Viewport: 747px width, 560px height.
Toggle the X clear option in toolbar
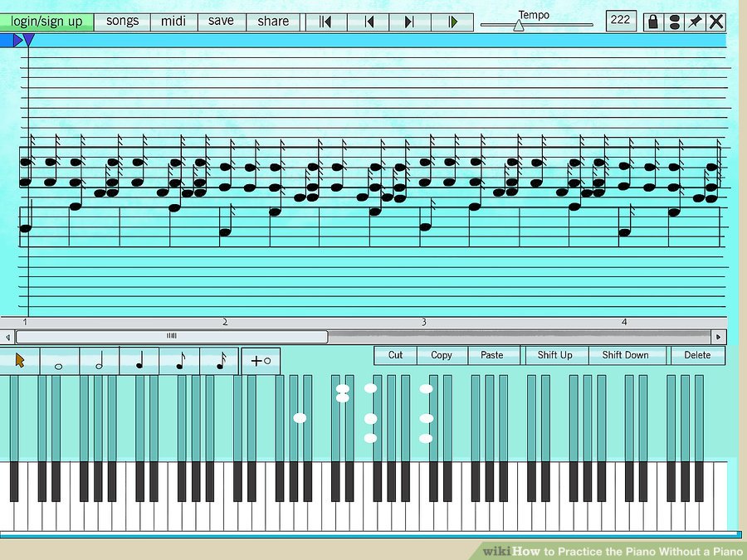(715, 21)
